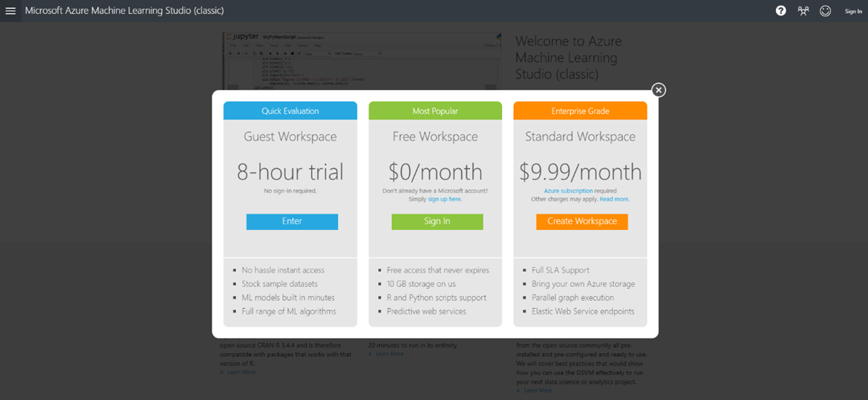Click 'Parallel graph execution' bullet

[572, 298]
